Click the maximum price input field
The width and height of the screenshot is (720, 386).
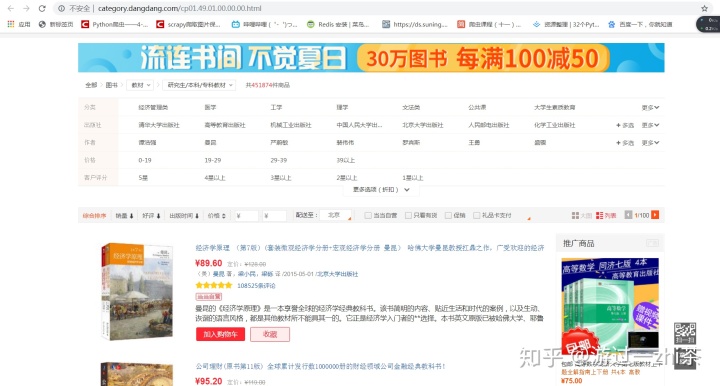[x=275, y=215]
